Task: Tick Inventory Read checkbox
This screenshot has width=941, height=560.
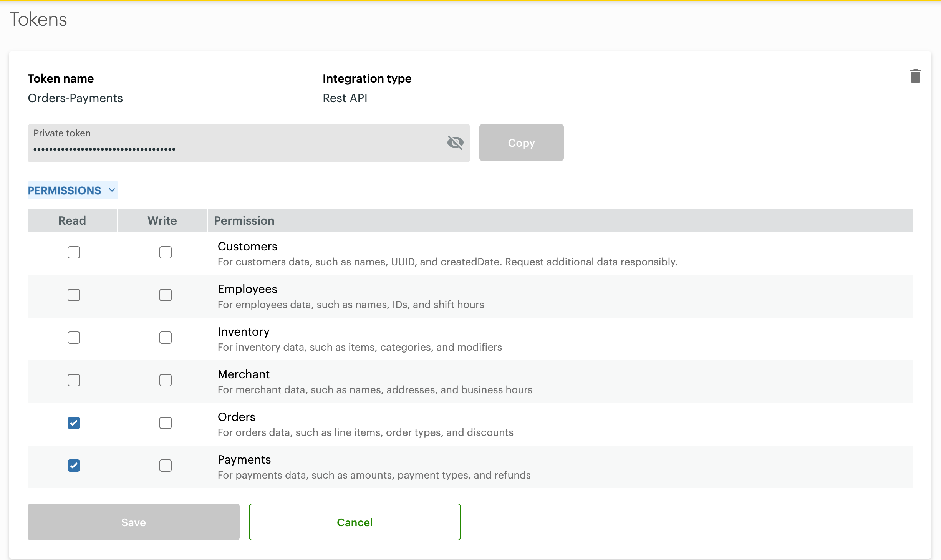Action: click(x=73, y=338)
